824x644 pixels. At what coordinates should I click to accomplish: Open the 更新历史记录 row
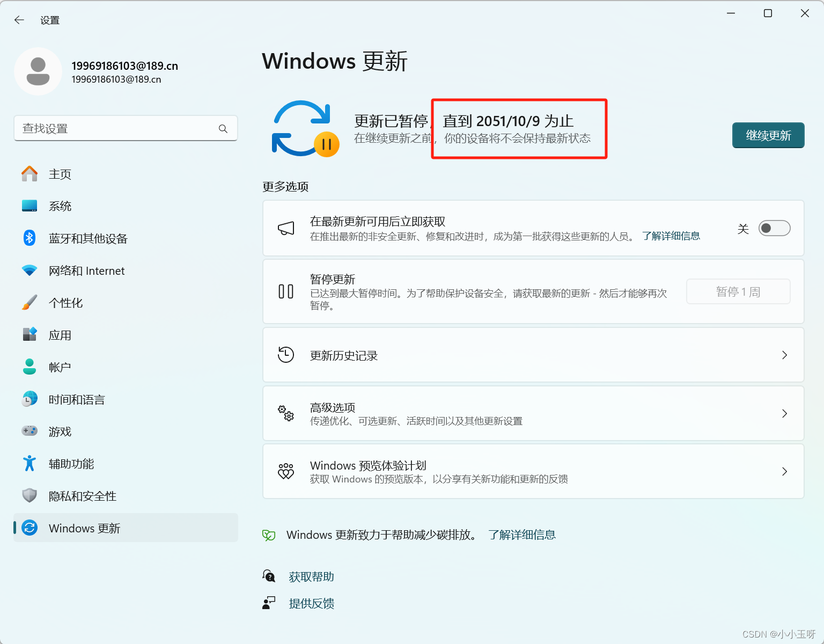[533, 355]
